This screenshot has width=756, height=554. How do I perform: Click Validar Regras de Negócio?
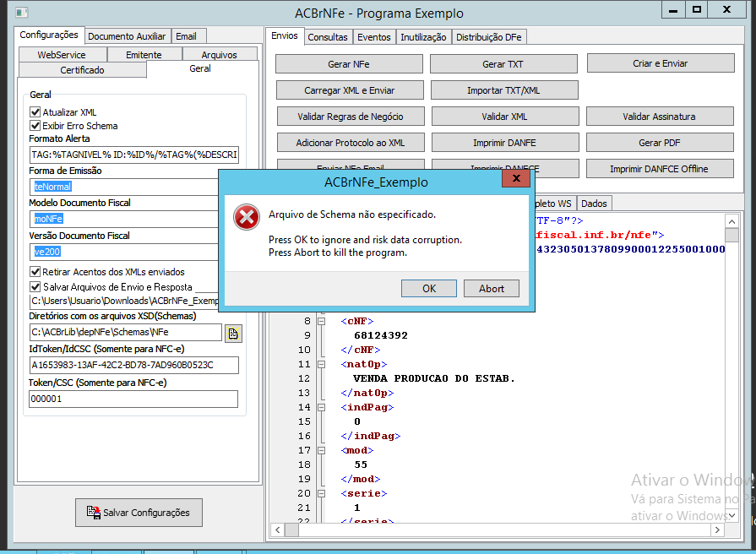pyautogui.click(x=351, y=117)
